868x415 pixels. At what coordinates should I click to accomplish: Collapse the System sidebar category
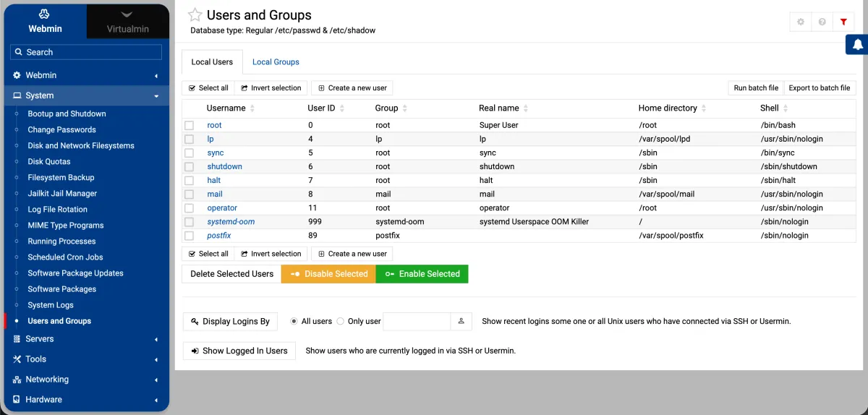tap(86, 95)
